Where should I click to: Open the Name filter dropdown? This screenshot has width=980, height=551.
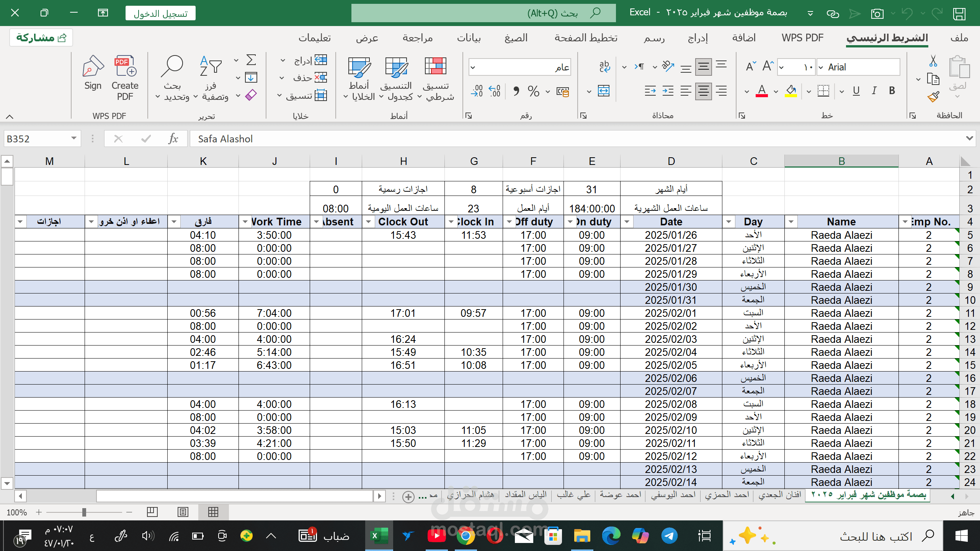click(x=791, y=222)
